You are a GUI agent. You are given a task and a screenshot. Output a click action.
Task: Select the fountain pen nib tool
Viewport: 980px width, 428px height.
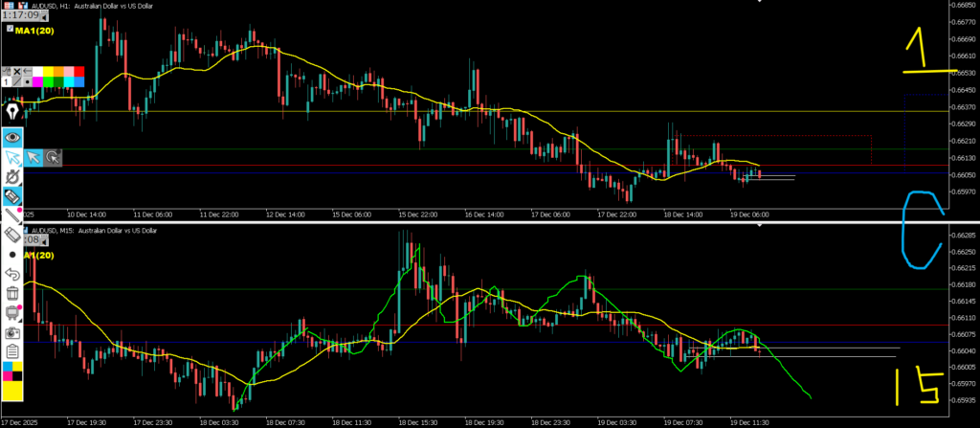[x=12, y=112]
